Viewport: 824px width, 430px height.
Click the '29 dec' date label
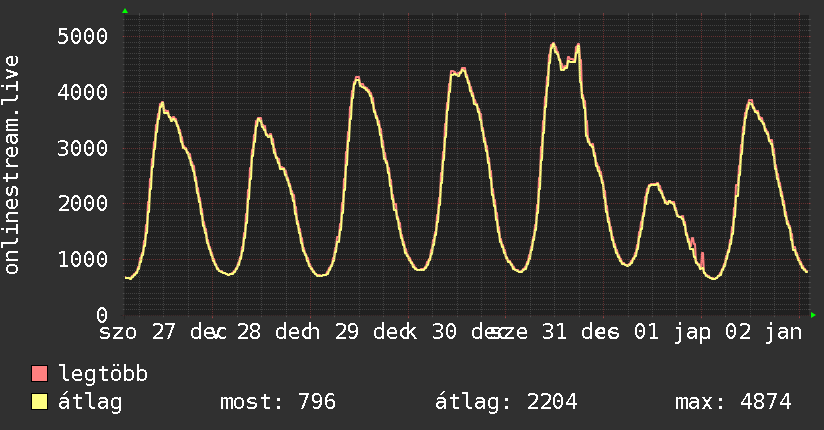click(x=372, y=332)
